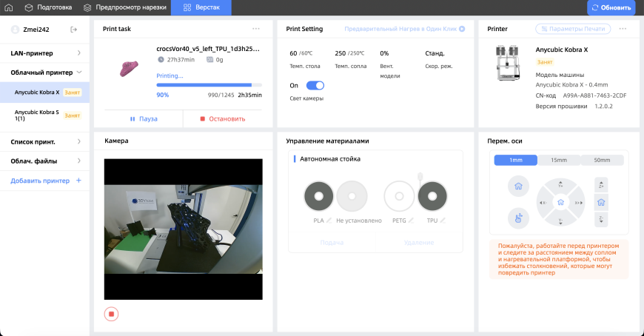
Task: Click the firmware version 1.2.0.2
Action: point(604,107)
